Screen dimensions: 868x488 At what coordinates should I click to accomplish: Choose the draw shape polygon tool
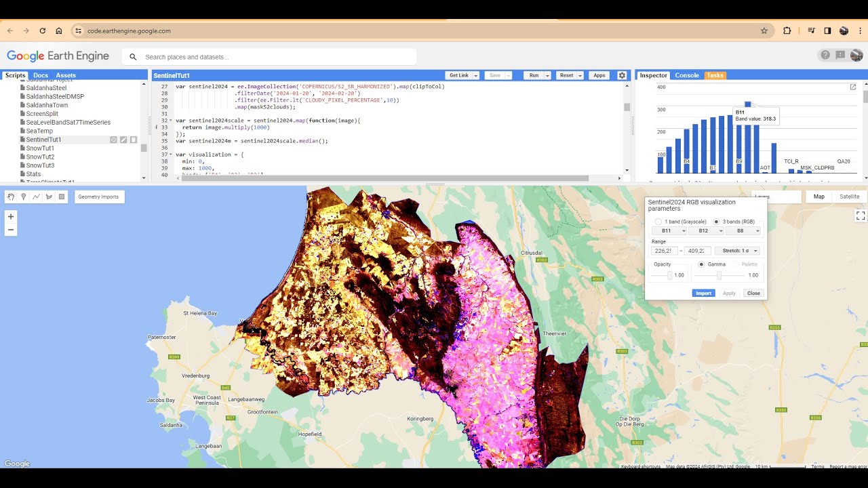point(49,197)
